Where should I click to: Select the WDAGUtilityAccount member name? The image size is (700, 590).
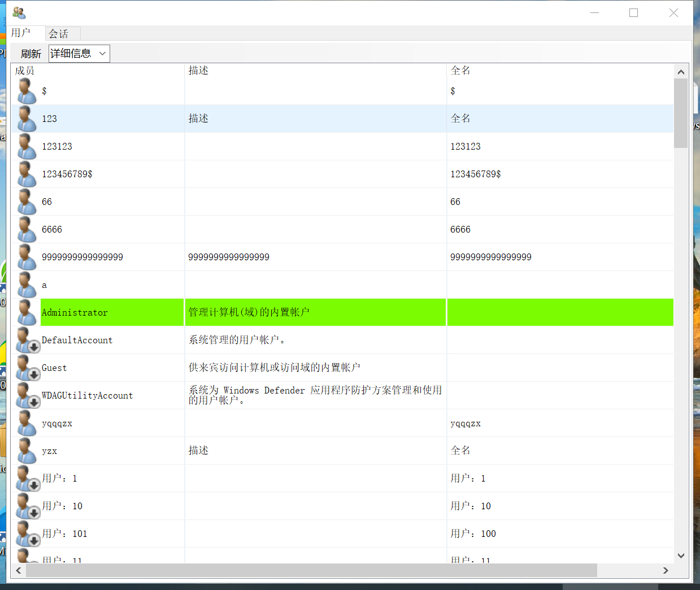(x=88, y=396)
